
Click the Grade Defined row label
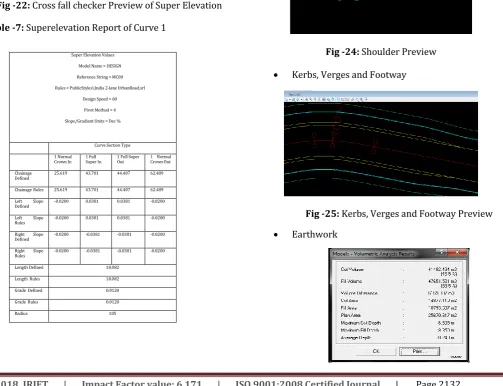[x=28, y=290]
